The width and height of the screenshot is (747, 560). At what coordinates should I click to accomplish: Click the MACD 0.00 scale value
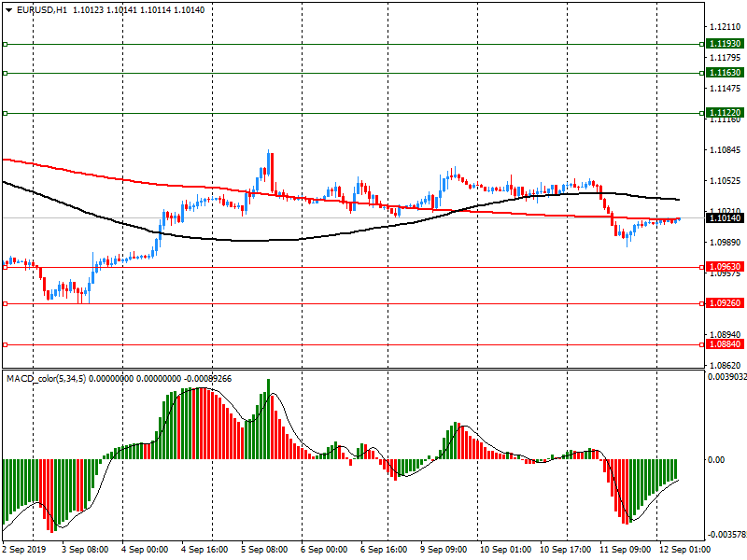(x=716, y=460)
